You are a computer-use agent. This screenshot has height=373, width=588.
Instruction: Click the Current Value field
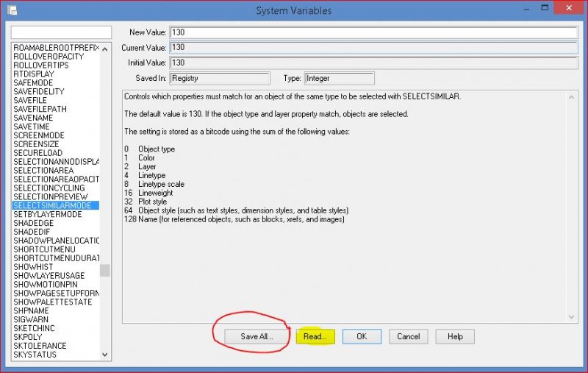(373, 47)
